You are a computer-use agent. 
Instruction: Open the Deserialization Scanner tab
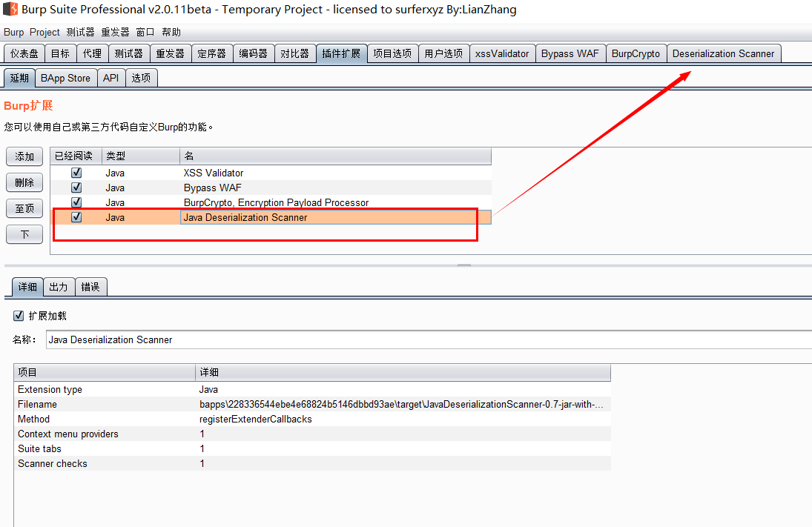[724, 53]
